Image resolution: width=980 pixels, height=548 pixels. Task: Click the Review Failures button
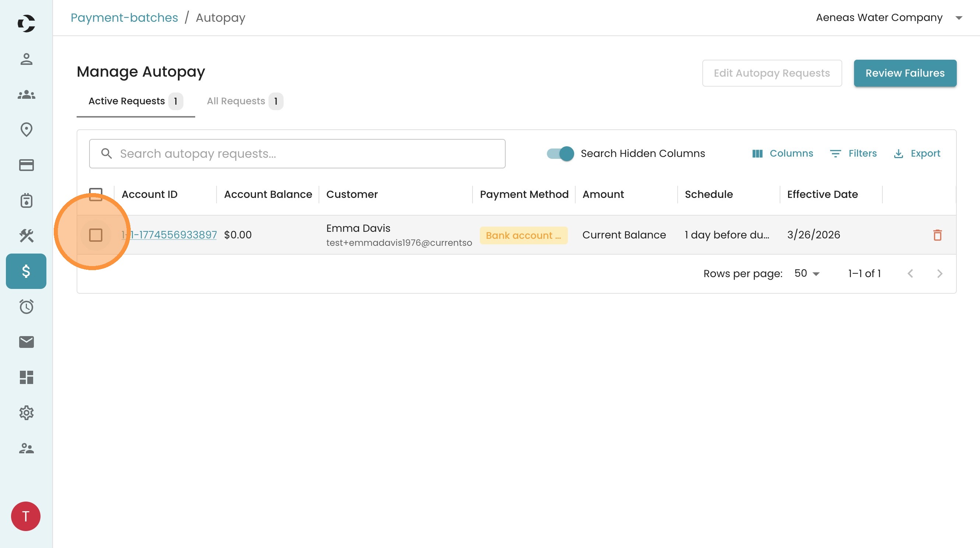point(905,73)
